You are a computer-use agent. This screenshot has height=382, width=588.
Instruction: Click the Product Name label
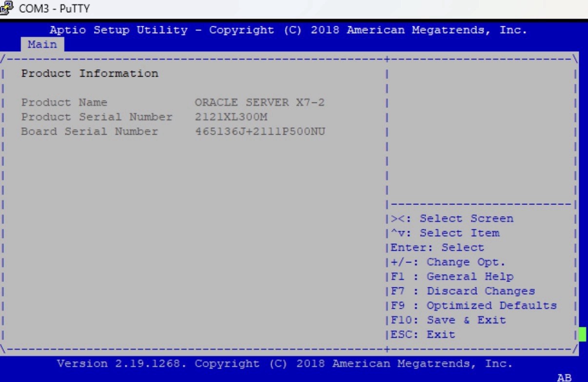coord(64,103)
